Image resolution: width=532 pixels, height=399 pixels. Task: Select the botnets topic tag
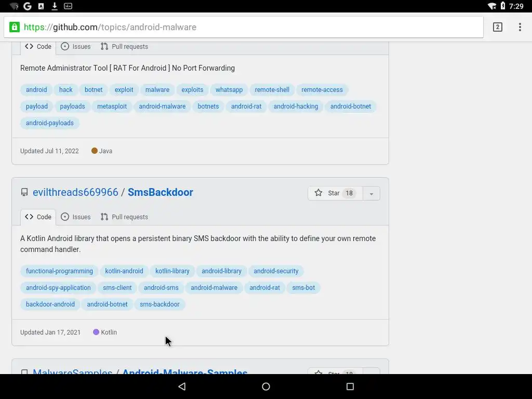[x=208, y=106]
